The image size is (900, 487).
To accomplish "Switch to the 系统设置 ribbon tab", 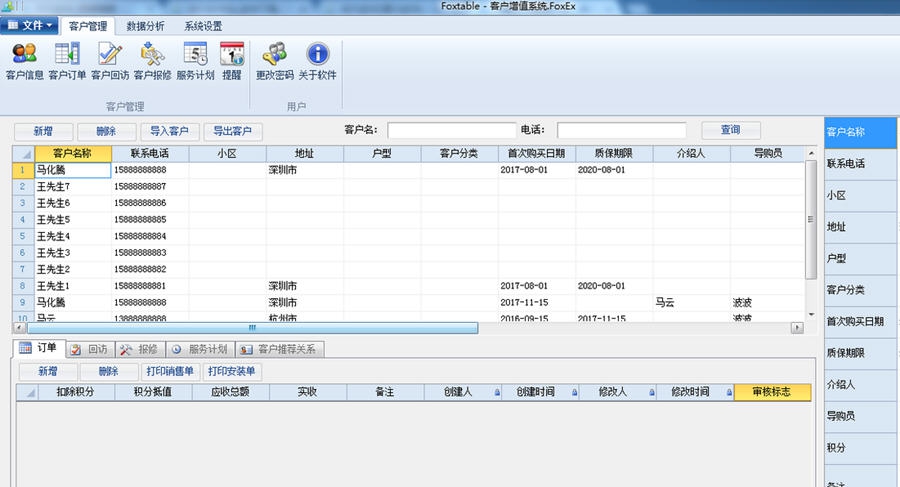I will click(203, 26).
